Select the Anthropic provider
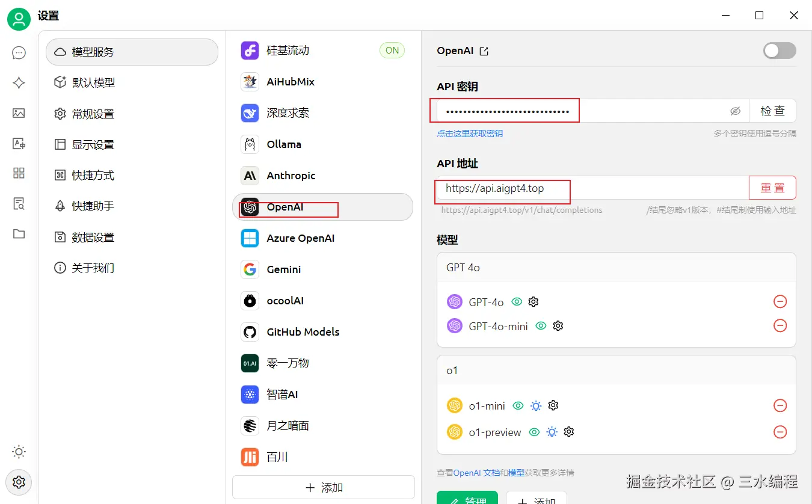 point(322,176)
